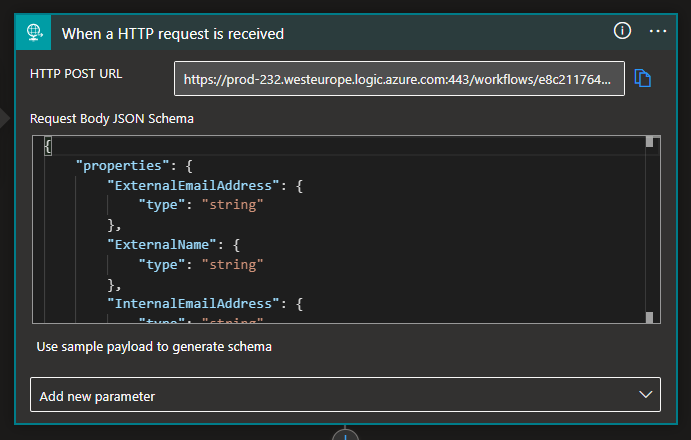691x440 pixels.
Task: Select the trigger title When a HTTP request is received
Action: 173,33
